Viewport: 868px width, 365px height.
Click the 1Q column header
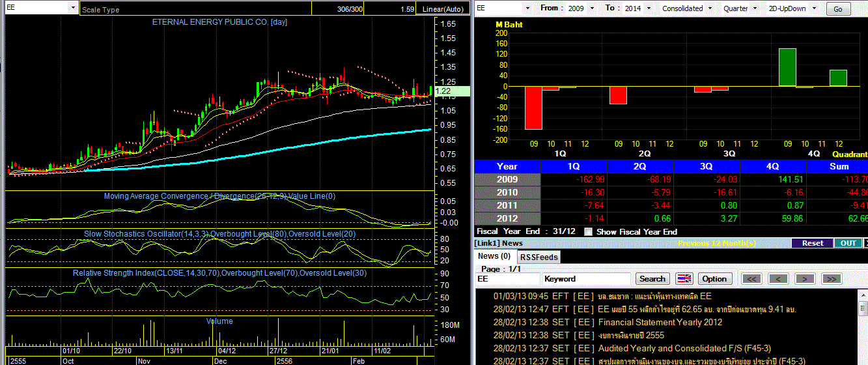click(x=574, y=166)
